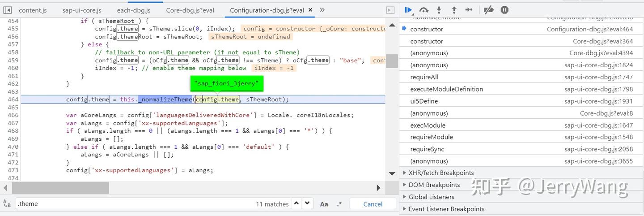644x216 pixels.
Task: Step into next function call
Action: tap(439, 9)
